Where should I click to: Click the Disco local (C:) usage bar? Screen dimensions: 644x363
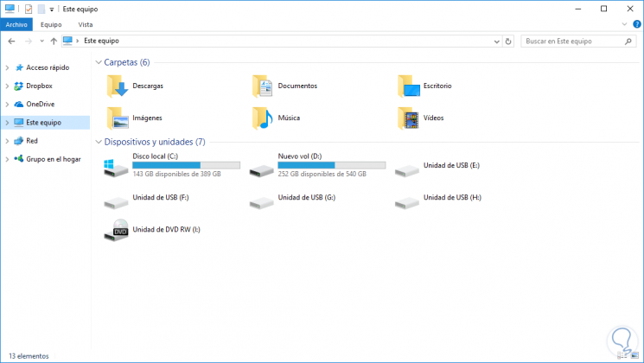click(186, 165)
